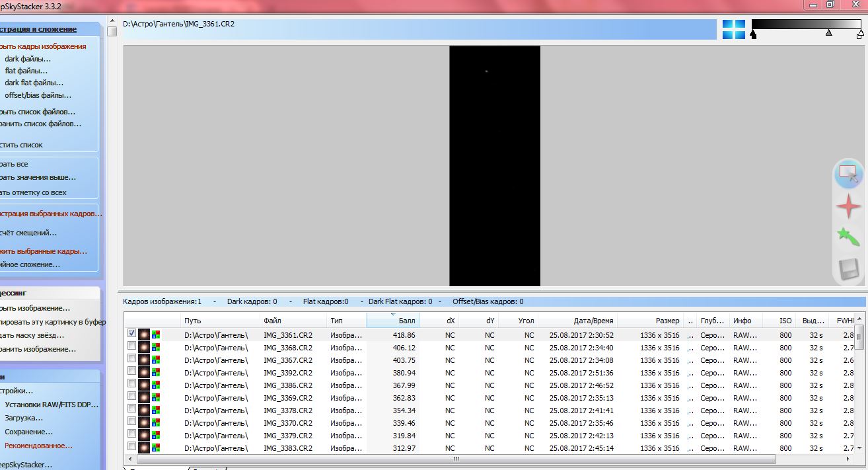Click the horizontal scrollbar under the file list
Image resolution: width=868 pixels, height=470 pixels.
456,459
